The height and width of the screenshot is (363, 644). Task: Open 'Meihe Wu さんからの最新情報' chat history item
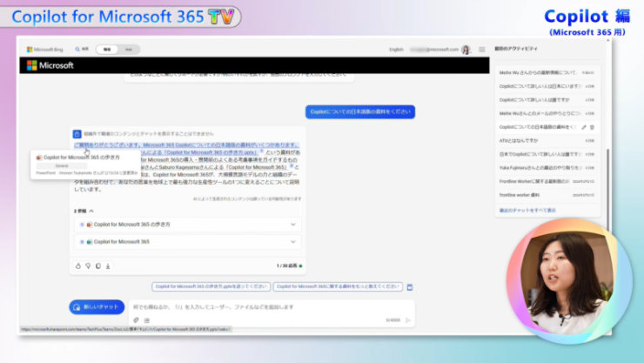pyautogui.click(x=547, y=72)
